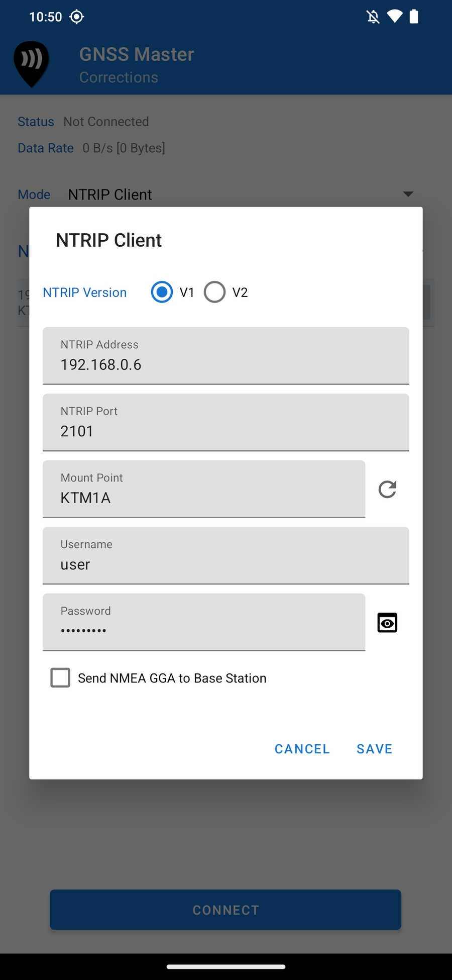Viewport: 452px width, 980px height.
Task: Select NTRIP version V2
Action: (x=215, y=292)
